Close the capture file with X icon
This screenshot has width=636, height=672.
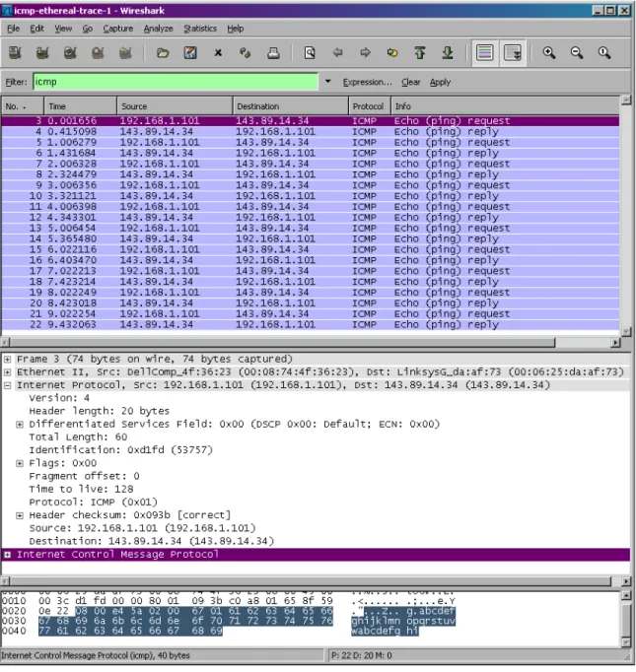point(218,52)
